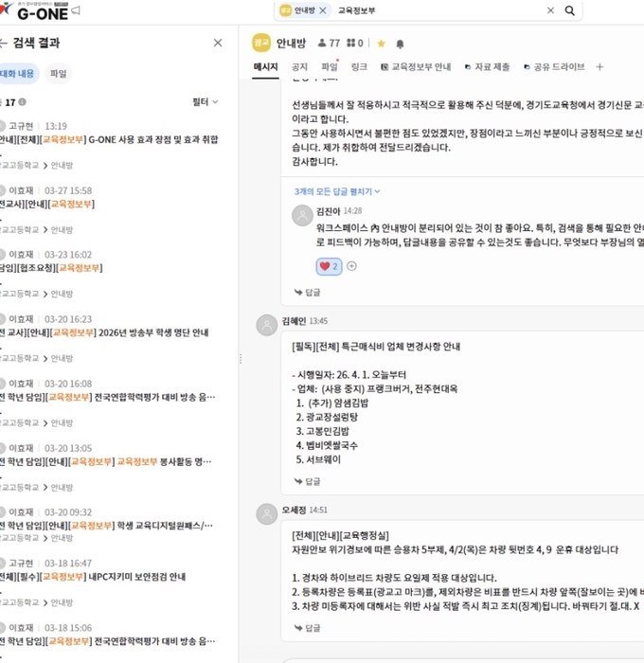Click the megaphone icon beside G-ONE logo

click(x=76, y=10)
